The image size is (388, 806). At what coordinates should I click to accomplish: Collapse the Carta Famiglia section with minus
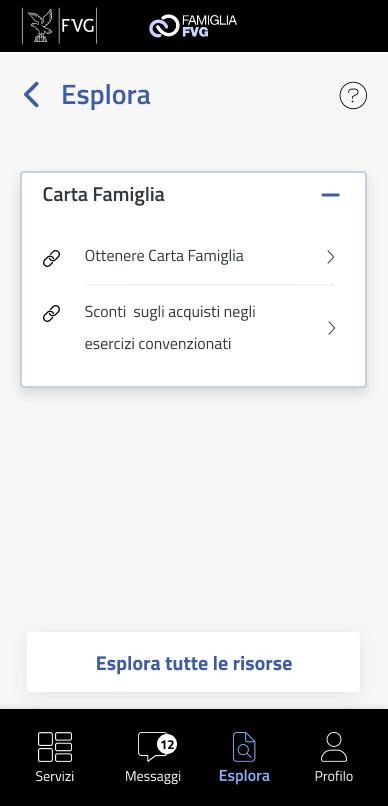point(330,195)
